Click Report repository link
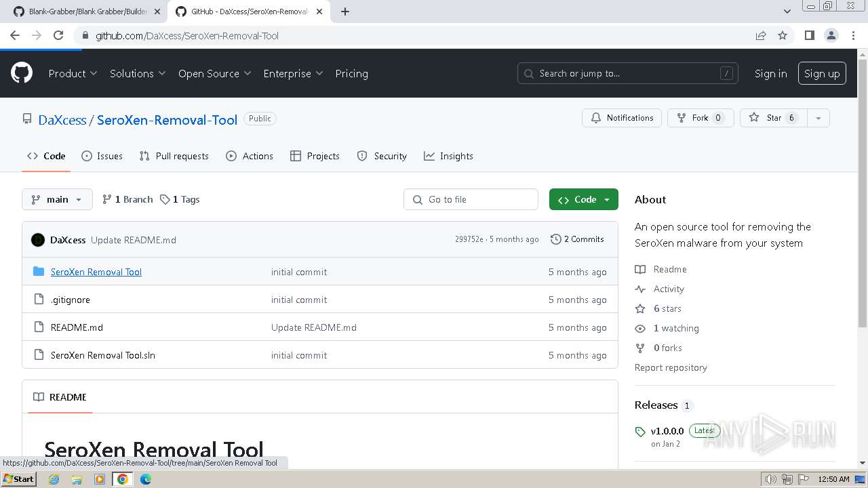Image resolution: width=868 pixels, height=488 pixels. tap(671, 367)
